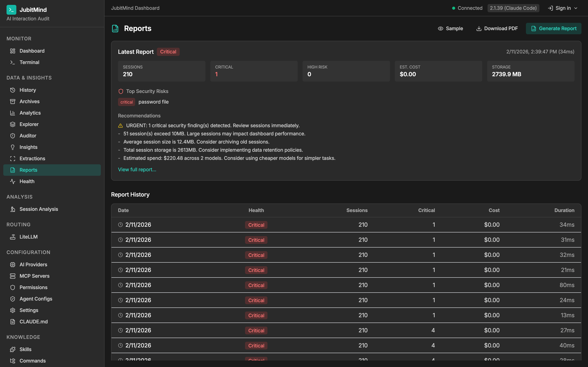
Task: Open the Auditor shield icon
Action: 13,135
